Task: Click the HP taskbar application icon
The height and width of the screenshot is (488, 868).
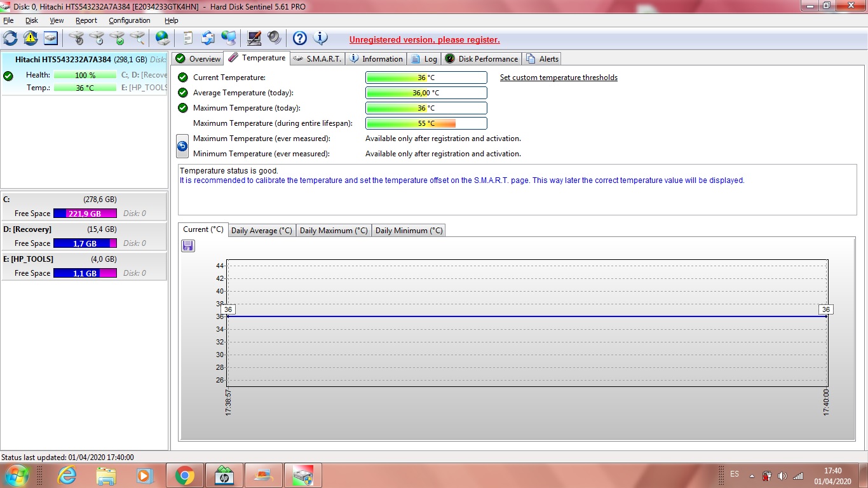Action: [x=224, y=475]
